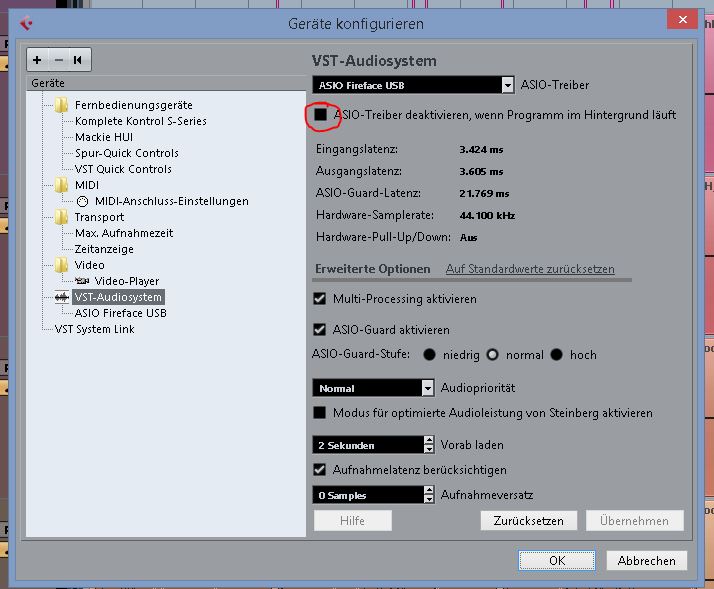Click the MIDI-Anschluss-Einstellungen port icon
This screenshot has width=714, height=589.
coord(82,201)
